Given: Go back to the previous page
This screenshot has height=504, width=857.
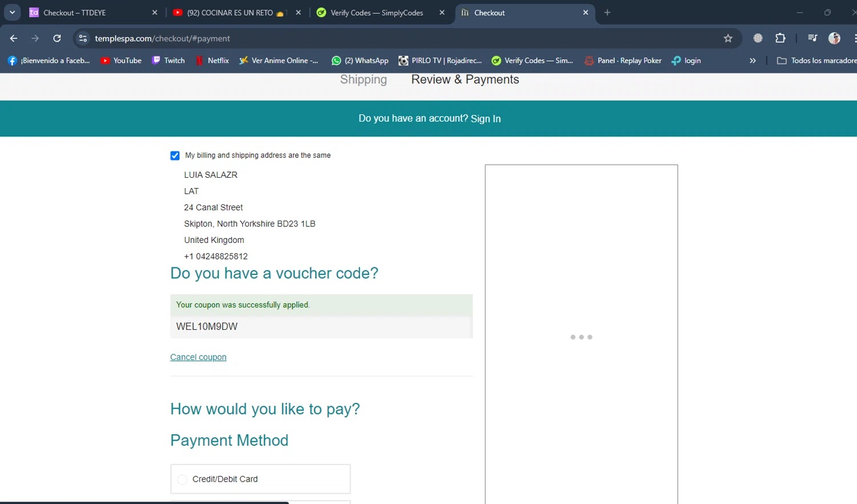Looking at the screenshot, I should 14,38.
